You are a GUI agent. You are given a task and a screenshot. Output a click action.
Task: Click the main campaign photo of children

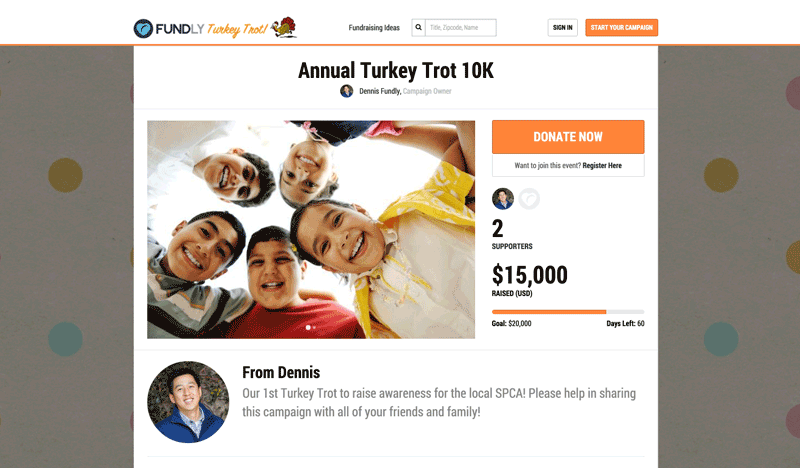(x=311, y=230)
